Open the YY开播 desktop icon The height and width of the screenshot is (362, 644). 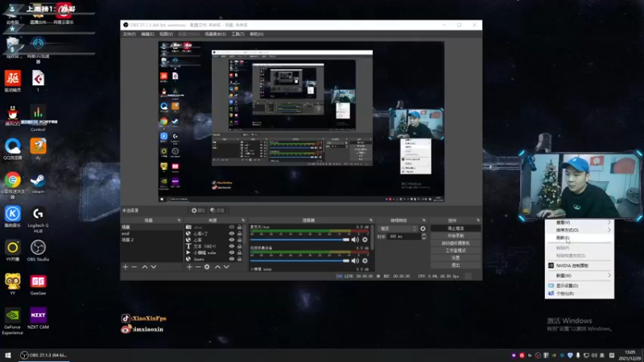point(13,250)
